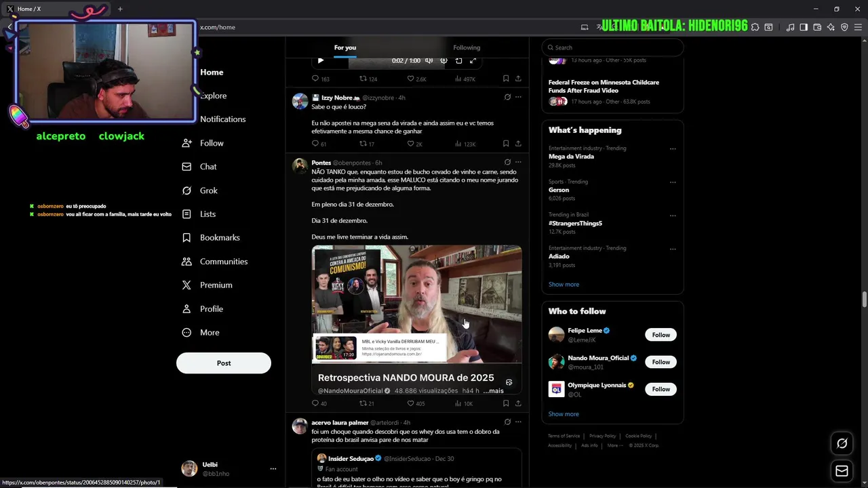The height and width of the screenshot is (488, 868).
Task: Open the Bookmarks icon in sidebar
Action: [186, 238]
